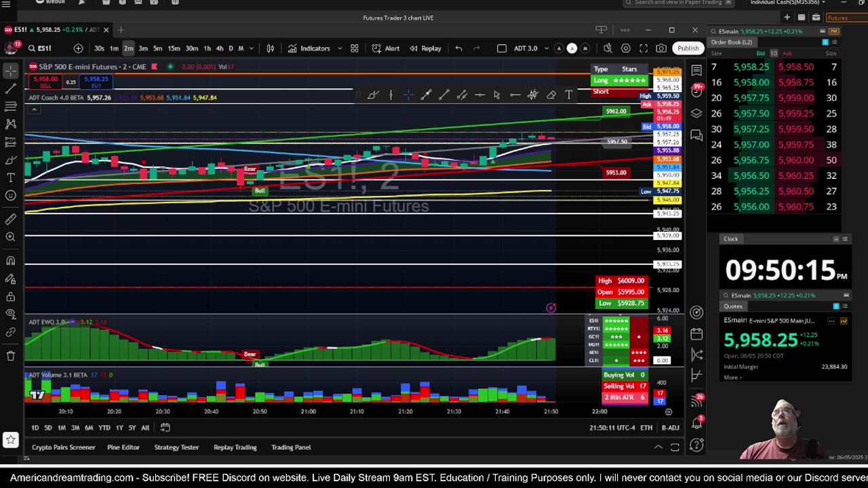Open the watchlist panel icon on right
868x488 pixels.
click(696, 70)
